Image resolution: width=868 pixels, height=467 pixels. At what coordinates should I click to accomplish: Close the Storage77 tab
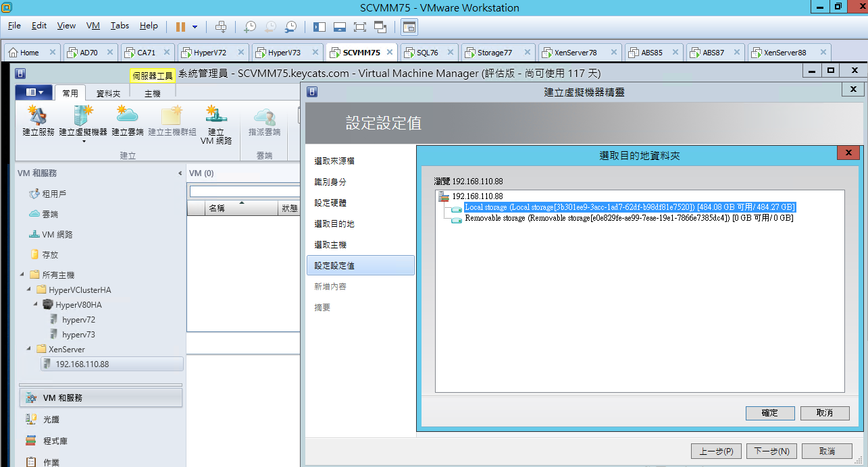pos(526,52)
